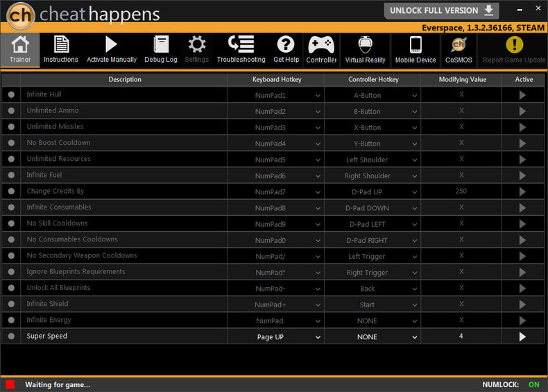Open the Debug Log

[161, 50]
